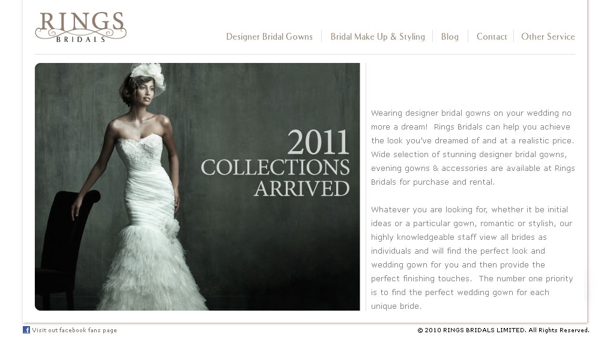Click the COLLECTIONS word on the banner
Viewport: 610px width, 364px height.
(275, 167)
